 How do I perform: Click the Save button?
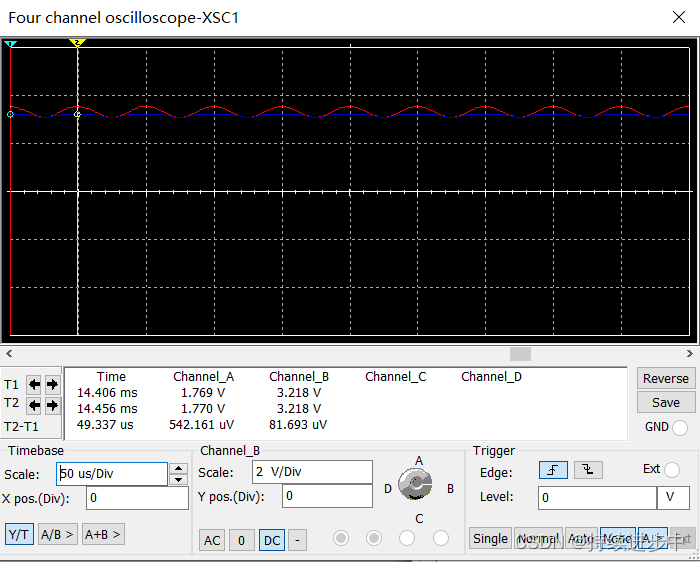666,402
